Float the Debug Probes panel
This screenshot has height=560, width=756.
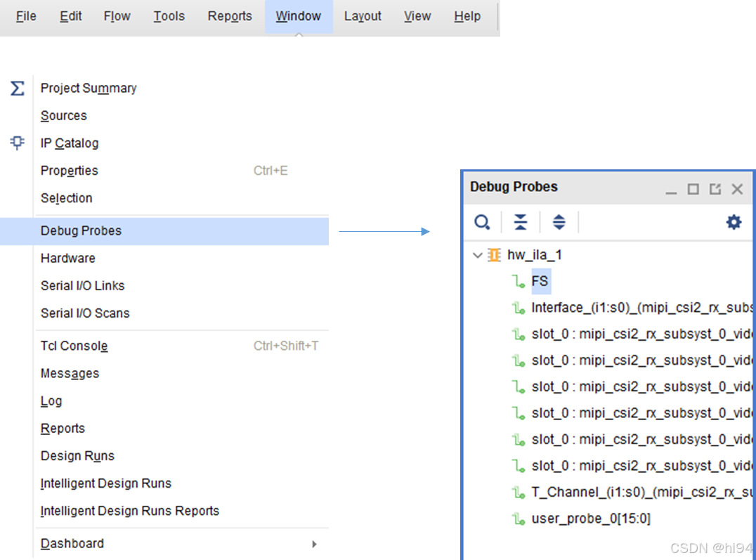coord(715,189)
